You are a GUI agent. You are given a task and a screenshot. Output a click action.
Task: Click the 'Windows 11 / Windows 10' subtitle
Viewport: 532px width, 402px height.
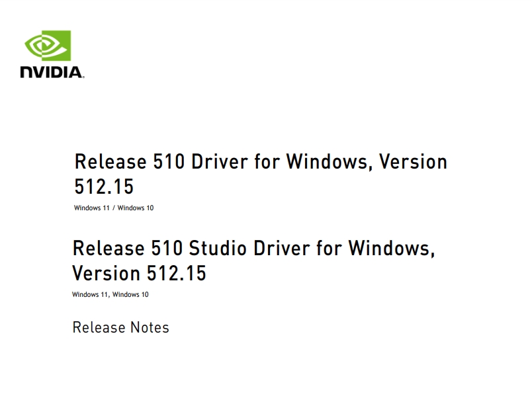(x=114, y=208)
